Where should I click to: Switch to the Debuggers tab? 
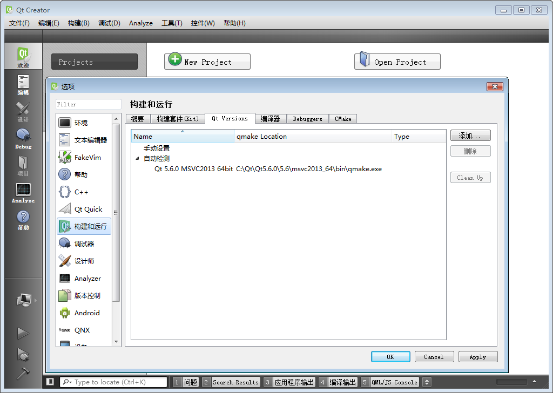coord(307,119)
